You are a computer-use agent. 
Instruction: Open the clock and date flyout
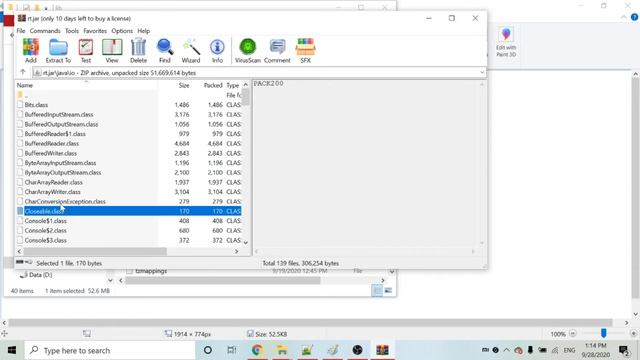(x=596, y=350)
